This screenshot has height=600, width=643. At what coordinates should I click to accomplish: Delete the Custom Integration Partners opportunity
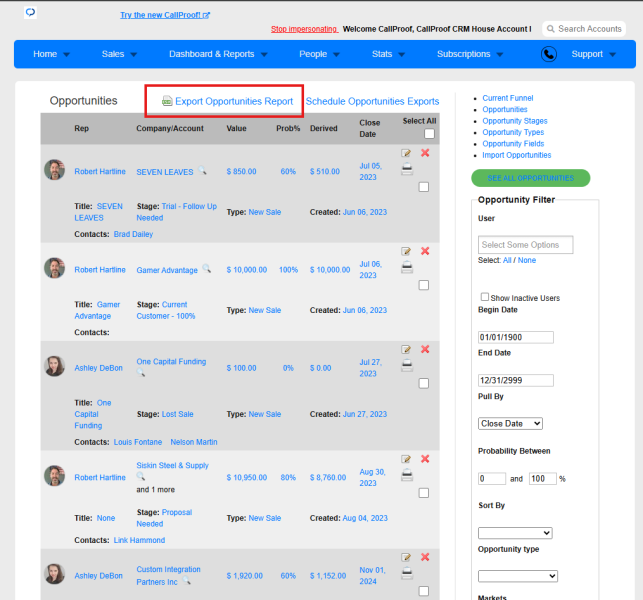pos(425,557)
